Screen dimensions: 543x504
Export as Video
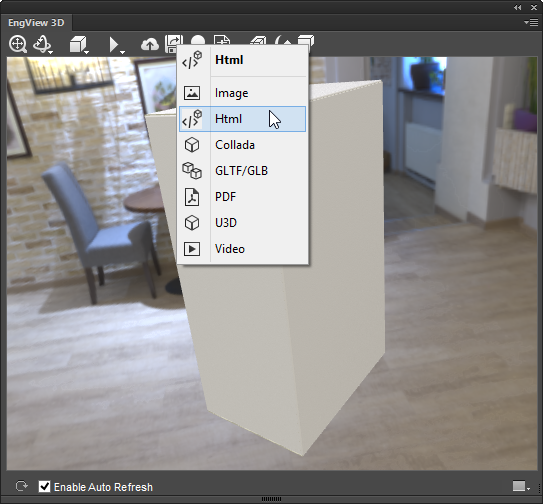(242, 249)
